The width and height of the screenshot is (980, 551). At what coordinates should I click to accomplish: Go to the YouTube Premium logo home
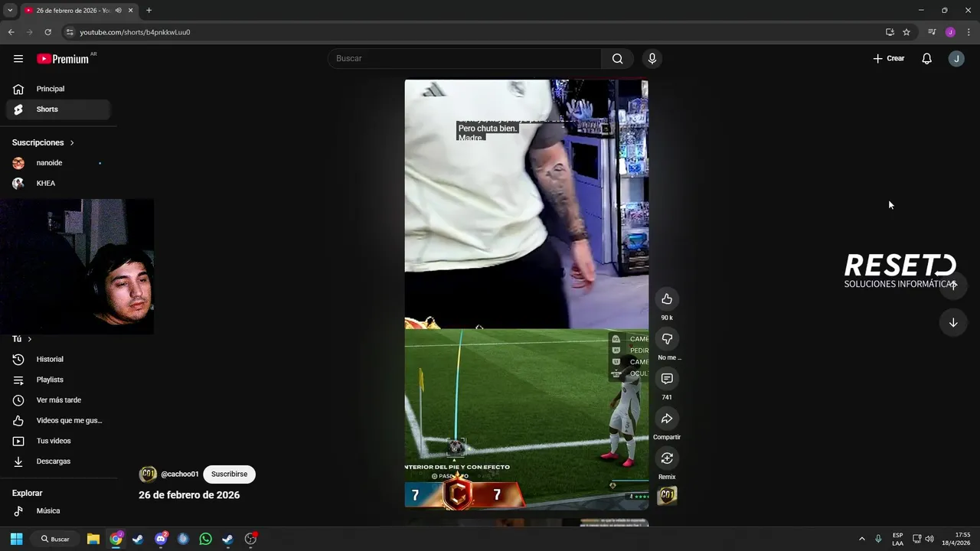[x=63, y=59]
